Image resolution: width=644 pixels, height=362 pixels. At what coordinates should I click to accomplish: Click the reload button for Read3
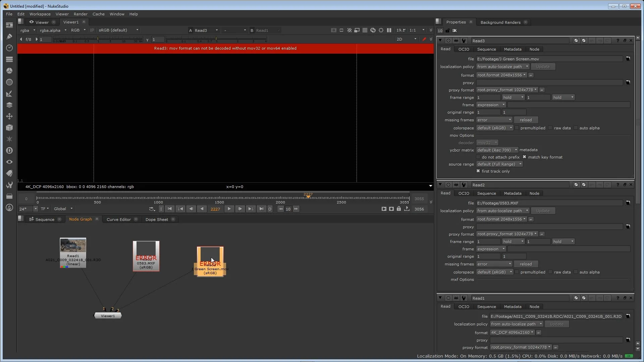[x=526, y=120]
